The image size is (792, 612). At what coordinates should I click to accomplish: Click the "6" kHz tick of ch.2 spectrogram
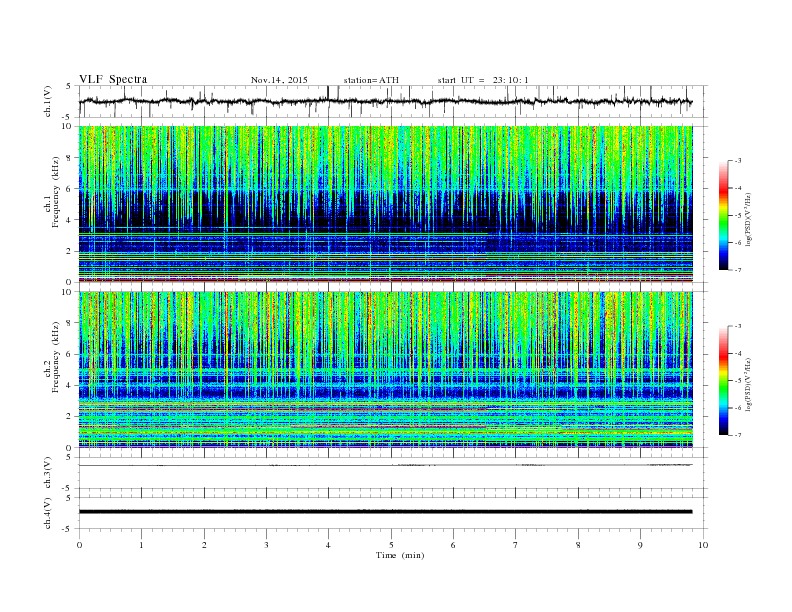70,354
